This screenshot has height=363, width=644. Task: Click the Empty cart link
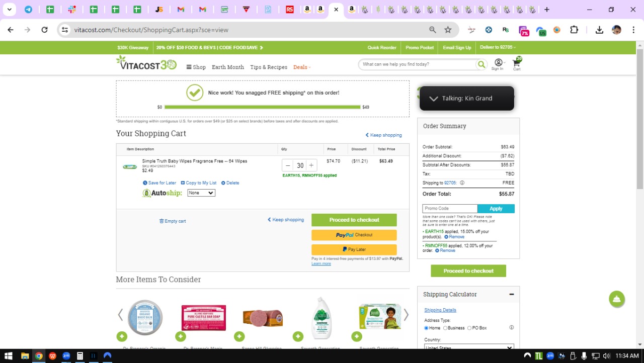[x=173, y=221]
